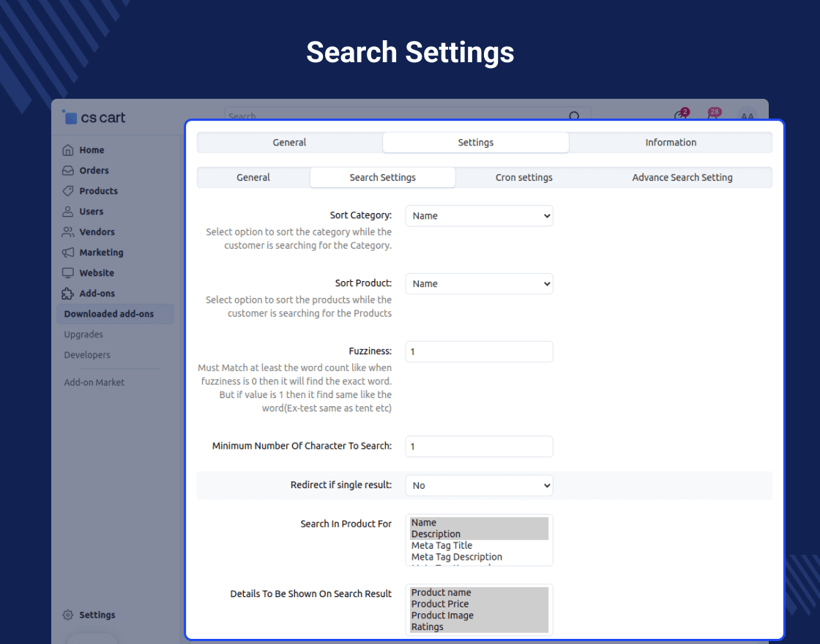Click the Products tag icon
Viewport: 820px width, 644px height.
[x=68, y=191]
